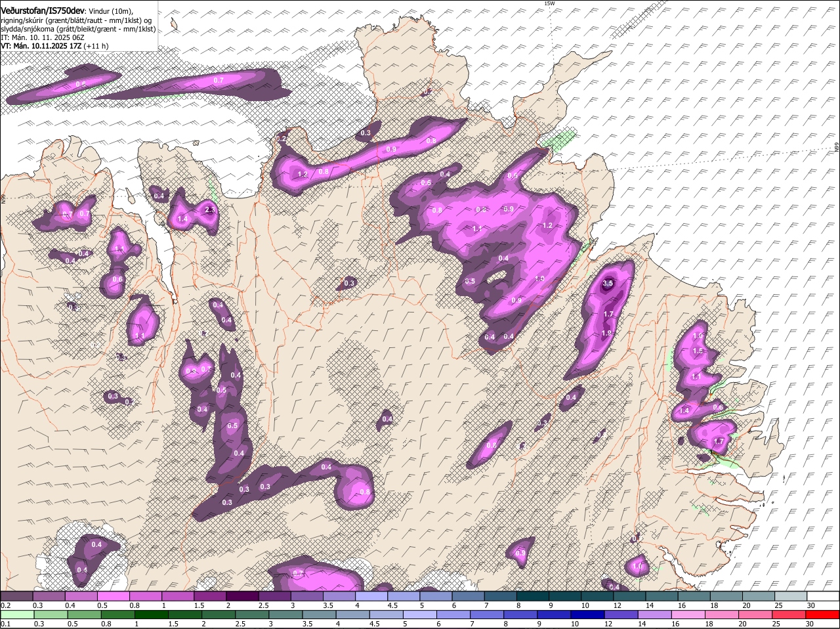Pick the upper-row legend swatch starting at 25
840x629 pixels.
[791, 596]
